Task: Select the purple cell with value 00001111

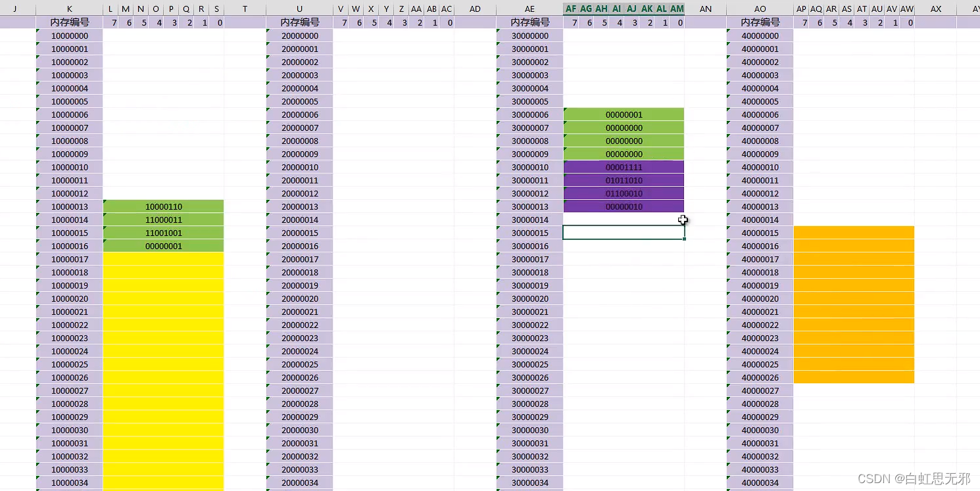Action: (624, 167)
